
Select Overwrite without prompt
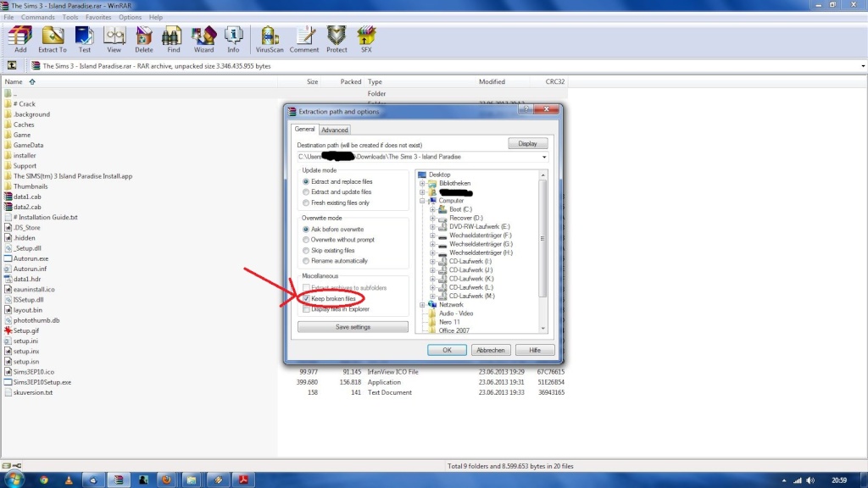point(305,240)
